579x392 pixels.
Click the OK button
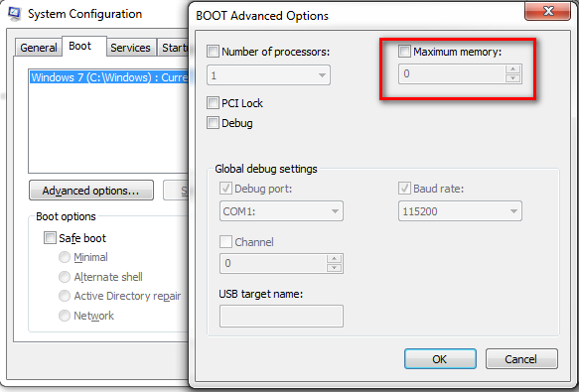(440, 359)
